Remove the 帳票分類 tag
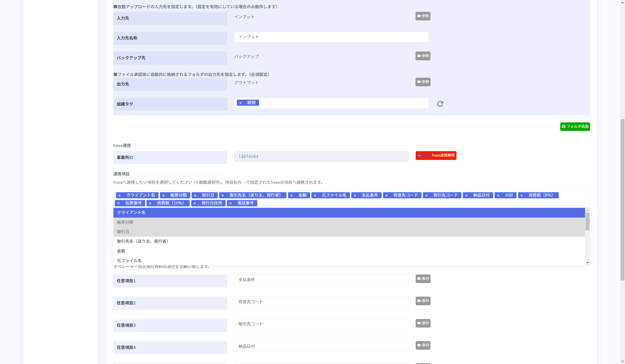Image resolution: width=625 pixels, height=364 pixels. tap(164, 195)
